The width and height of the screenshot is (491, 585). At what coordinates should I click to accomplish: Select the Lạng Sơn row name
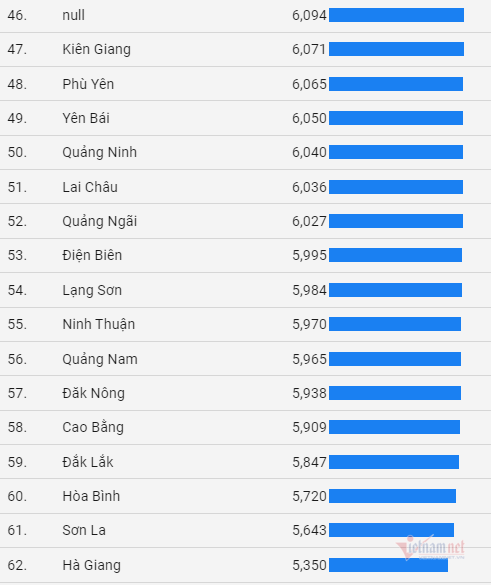coord(92,290)
